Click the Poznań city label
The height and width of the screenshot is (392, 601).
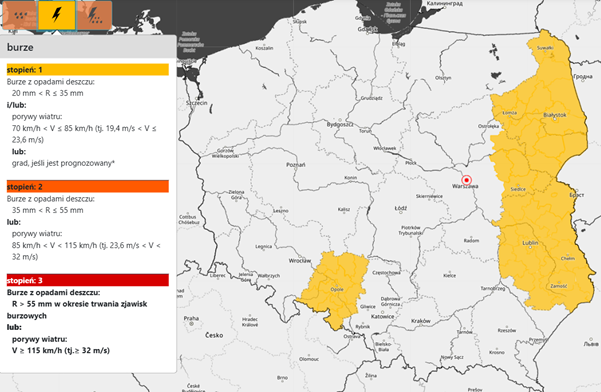[296, 165]
